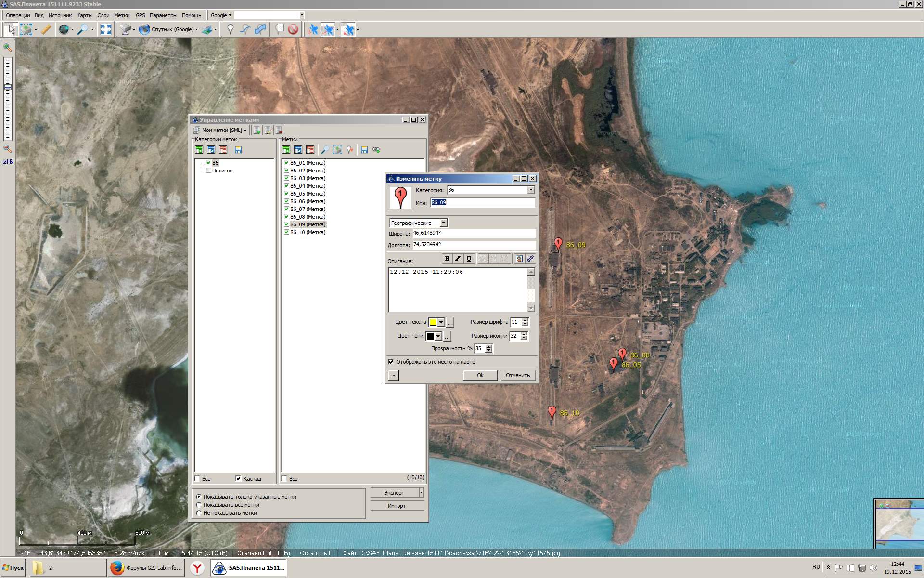Uncheck the 86_05 placemark checkbox
Screen dimensions: 924x578
tap(286, 194)
